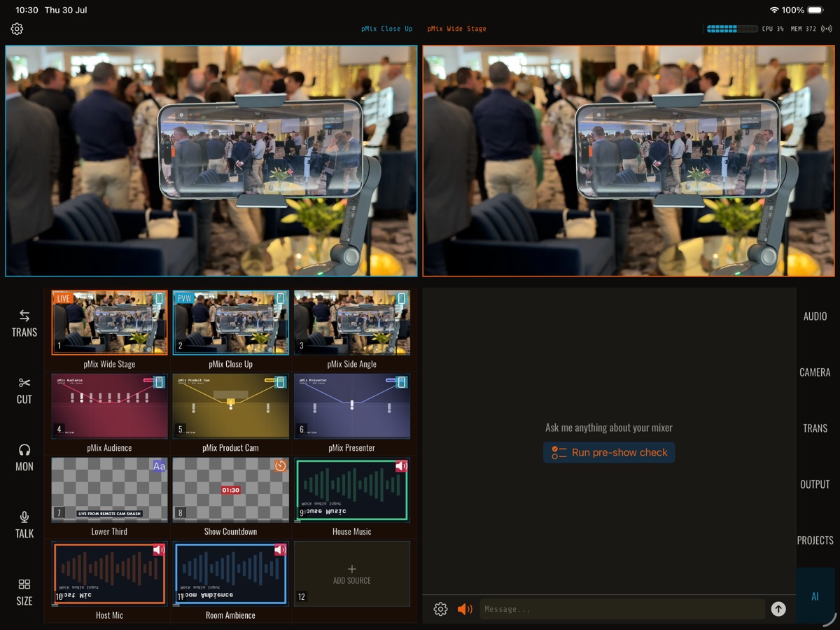
Task: Click the 01:30 countdown badge
Action: tap(231, 490)
